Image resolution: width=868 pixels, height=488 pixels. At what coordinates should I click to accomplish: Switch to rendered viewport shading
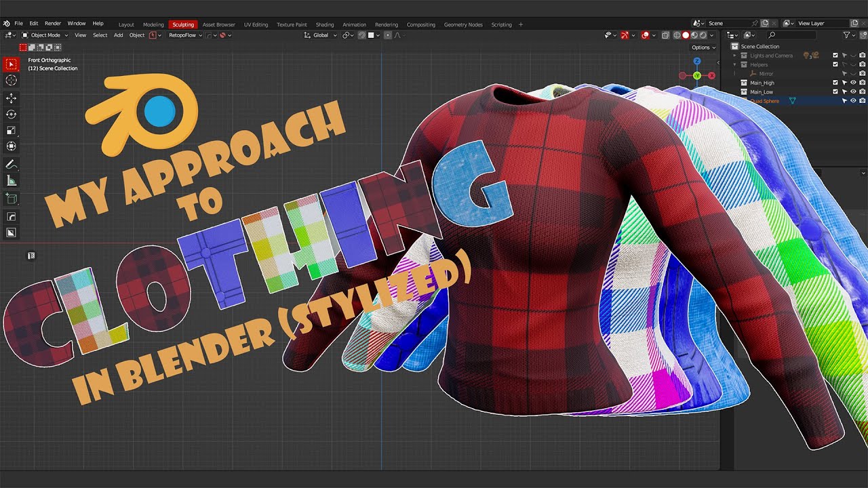tap(703, 35)
